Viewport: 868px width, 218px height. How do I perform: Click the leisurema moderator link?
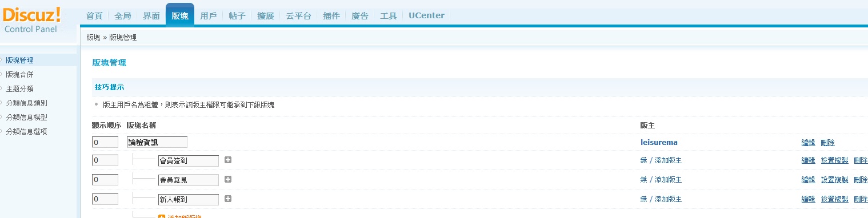[659, 142]
